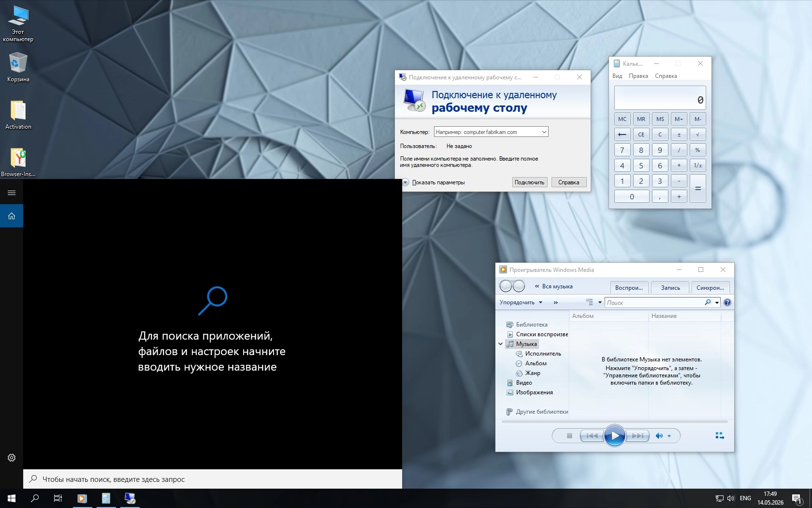
Task: Skip to next track in media player
Action: pyautogui.click(x=638, y=436)
